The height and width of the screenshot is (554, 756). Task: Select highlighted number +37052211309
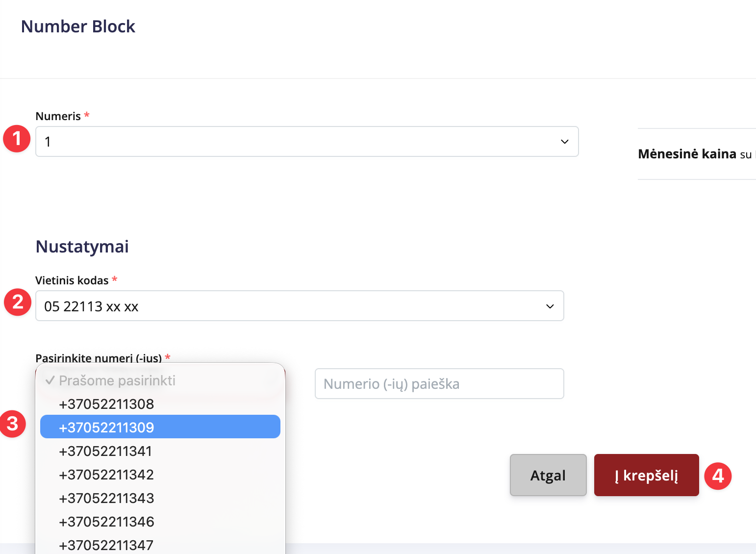tap(106, 428)
